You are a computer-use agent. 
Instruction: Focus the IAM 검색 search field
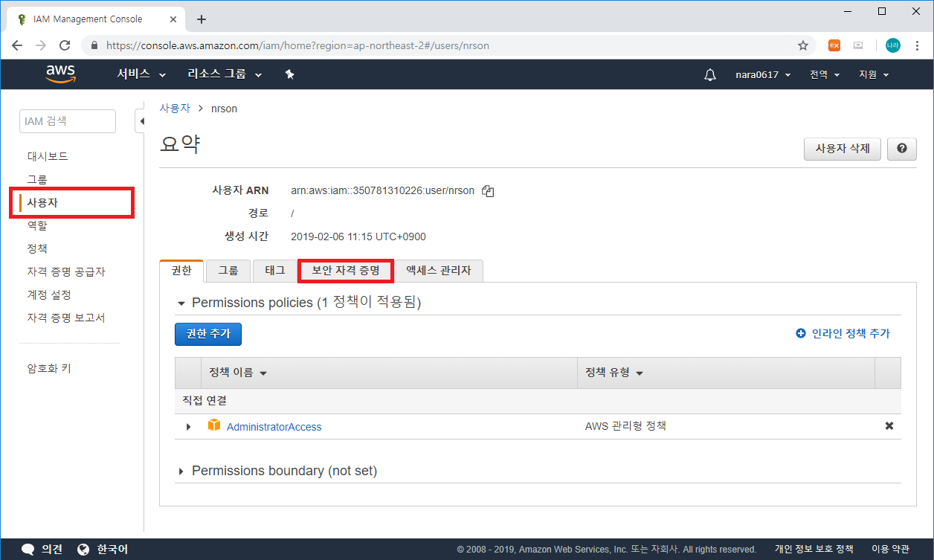68,121
